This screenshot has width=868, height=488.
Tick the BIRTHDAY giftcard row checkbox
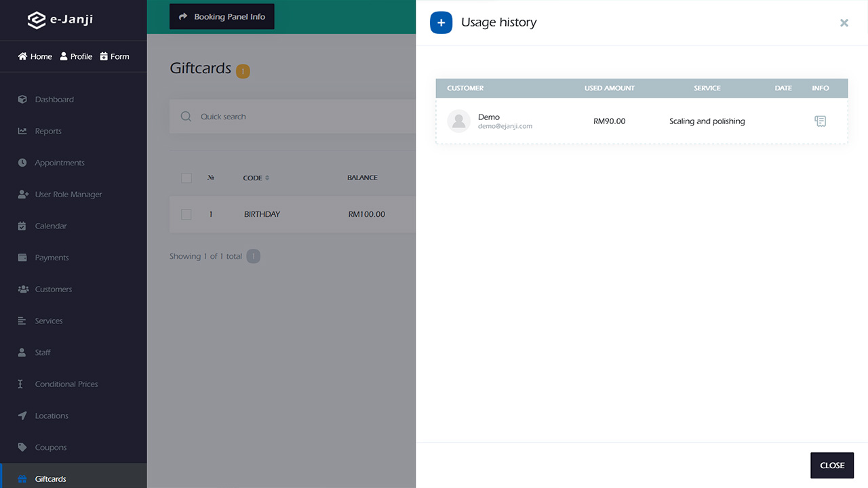coord(186,214)
